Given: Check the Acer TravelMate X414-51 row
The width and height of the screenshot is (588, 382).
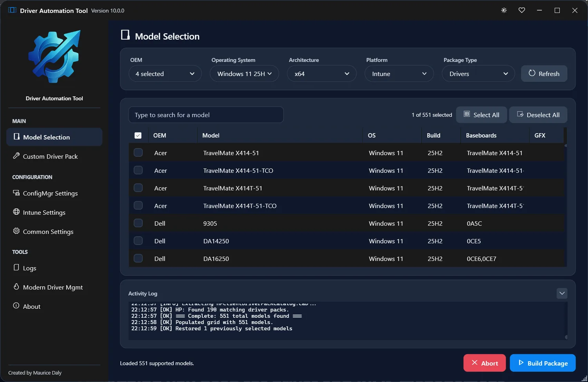Looking at the screenshot, I should pyautogui.click(x=138, y=152).
